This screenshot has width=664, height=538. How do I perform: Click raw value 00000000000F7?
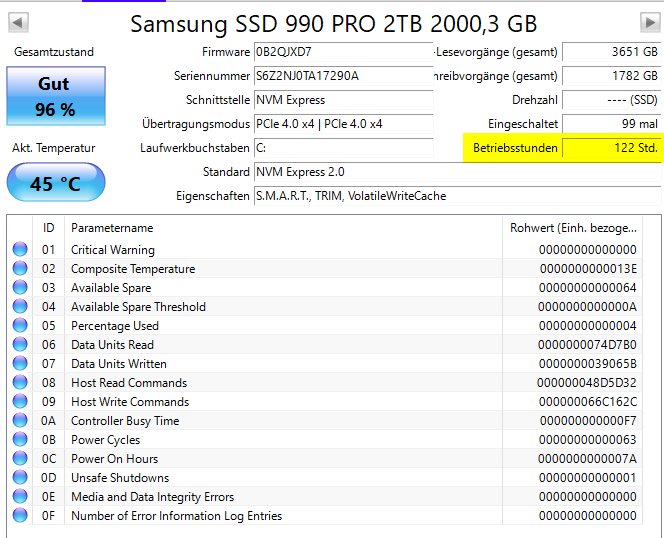tap(588, 421)
